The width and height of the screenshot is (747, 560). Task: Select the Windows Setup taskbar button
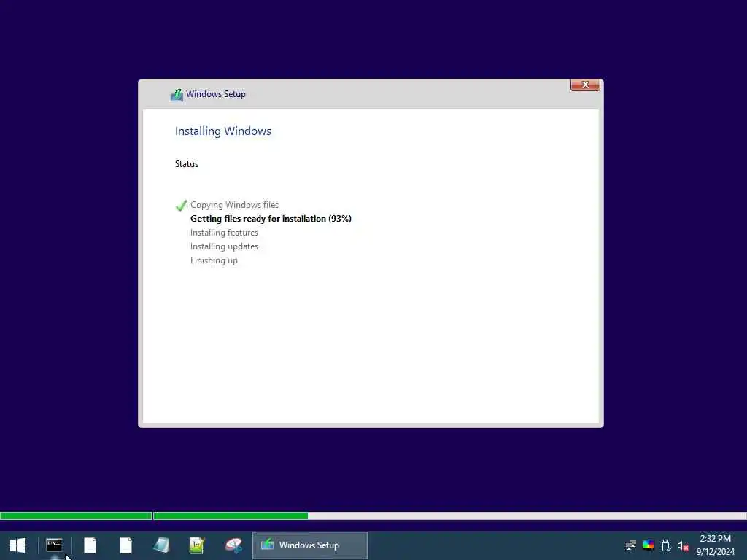pyautogui.click(x=309, y=545)
